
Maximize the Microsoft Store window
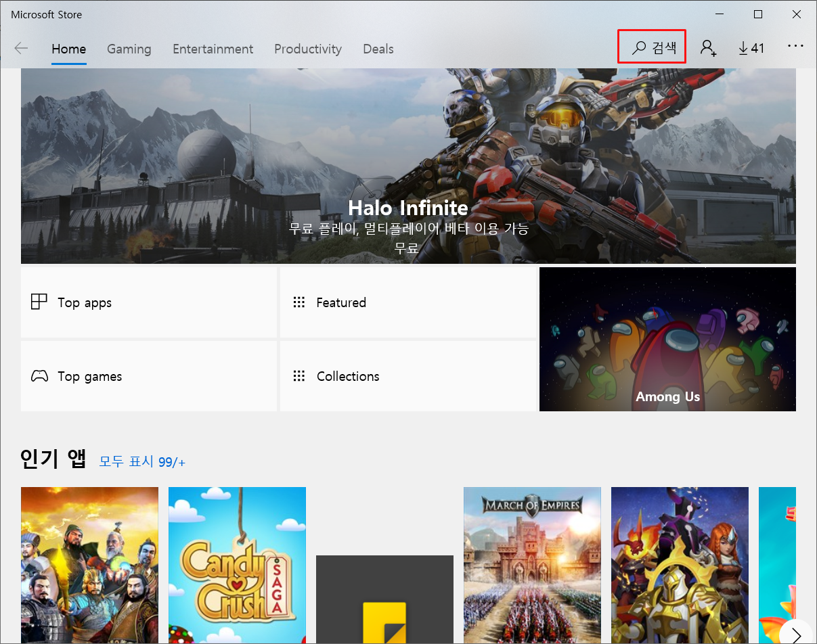(x=758, y=14)
